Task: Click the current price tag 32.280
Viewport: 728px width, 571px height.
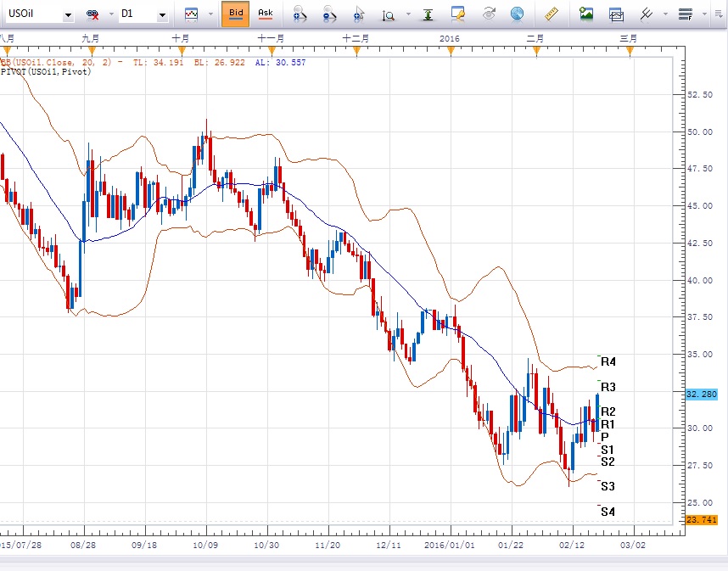Action: [x=702, y=395]
